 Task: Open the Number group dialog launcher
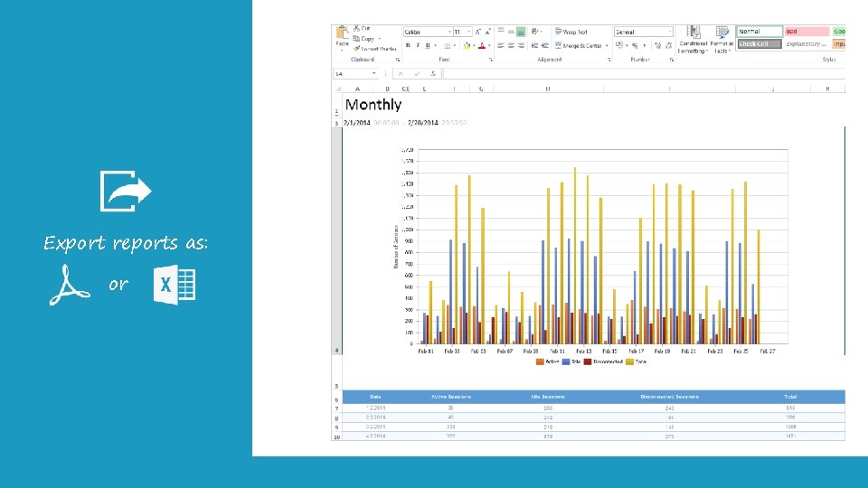coord(672,60)
